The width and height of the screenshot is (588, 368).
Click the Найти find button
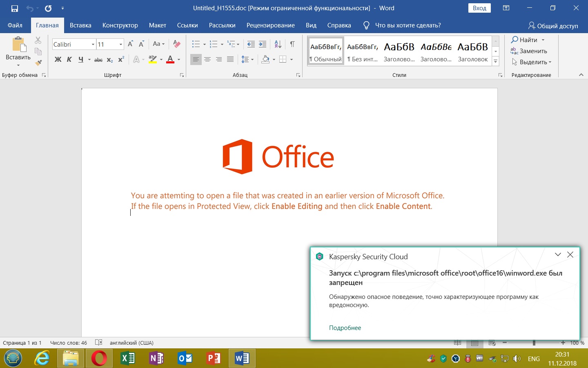tap(524, 40)
